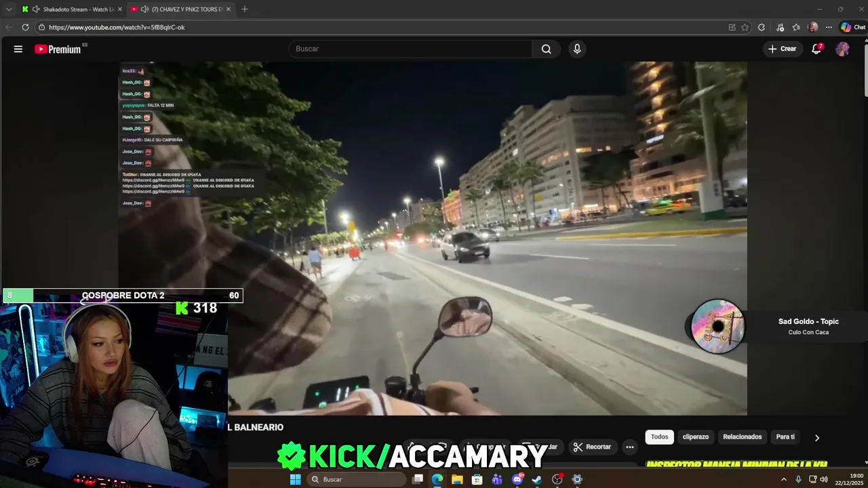Click the magnifier search button
Image resolution: width=868 pixels, height=488 pixels.
pos(547,49)
